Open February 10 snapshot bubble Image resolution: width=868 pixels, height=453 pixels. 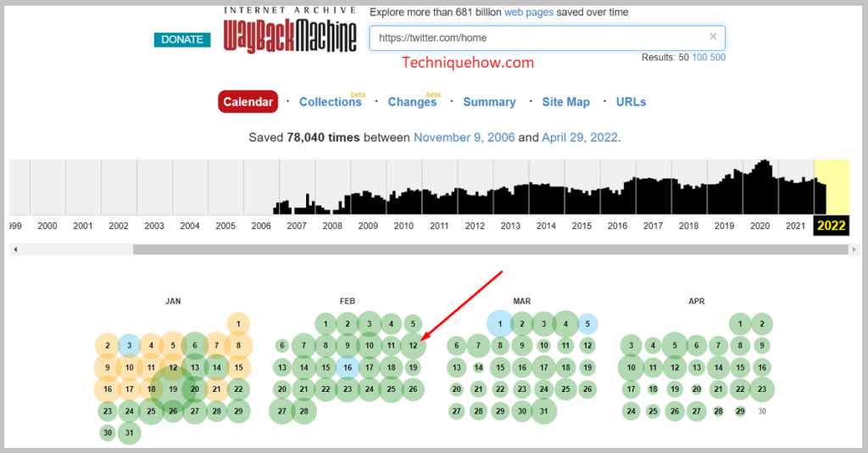coord(370,345)
